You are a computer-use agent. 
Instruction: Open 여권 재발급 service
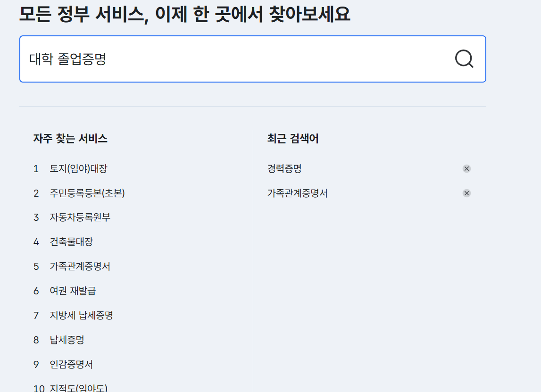tap(73, 291)
